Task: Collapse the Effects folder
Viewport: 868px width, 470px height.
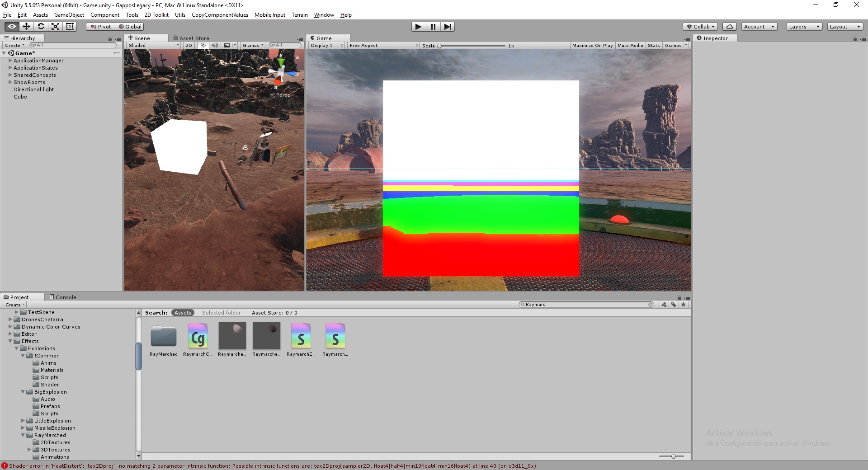Action: (10, 341)
